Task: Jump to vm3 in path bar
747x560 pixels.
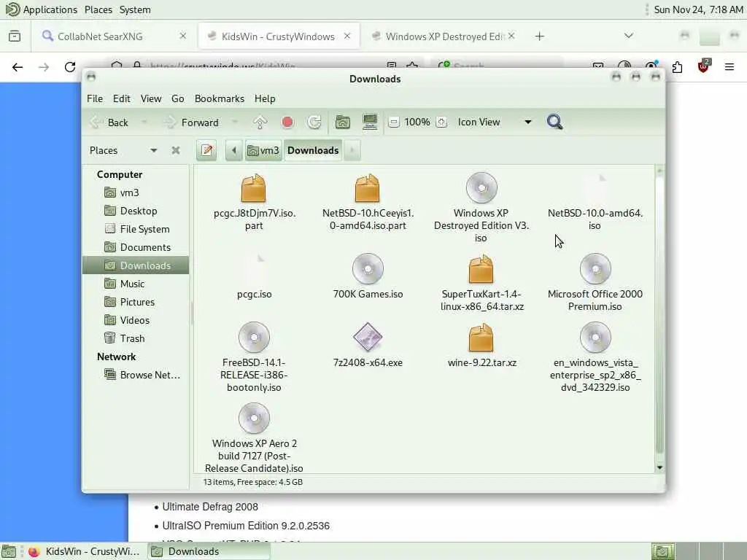Action: (263, 150)
